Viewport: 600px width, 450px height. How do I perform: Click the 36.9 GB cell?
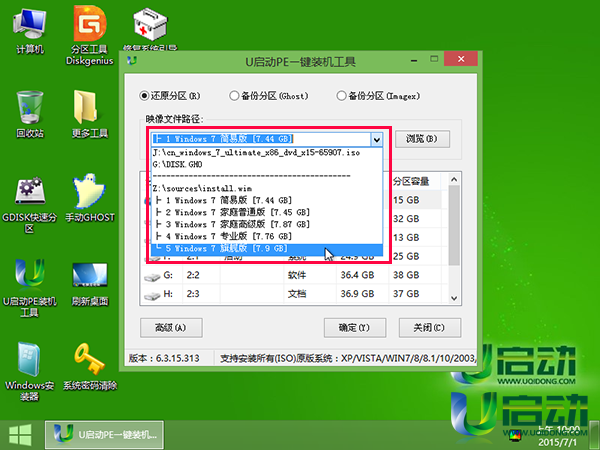[x=357, y=293]
